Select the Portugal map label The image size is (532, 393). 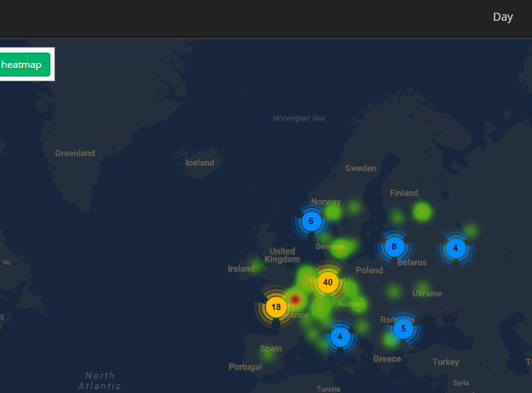click(x=245, y=367)
